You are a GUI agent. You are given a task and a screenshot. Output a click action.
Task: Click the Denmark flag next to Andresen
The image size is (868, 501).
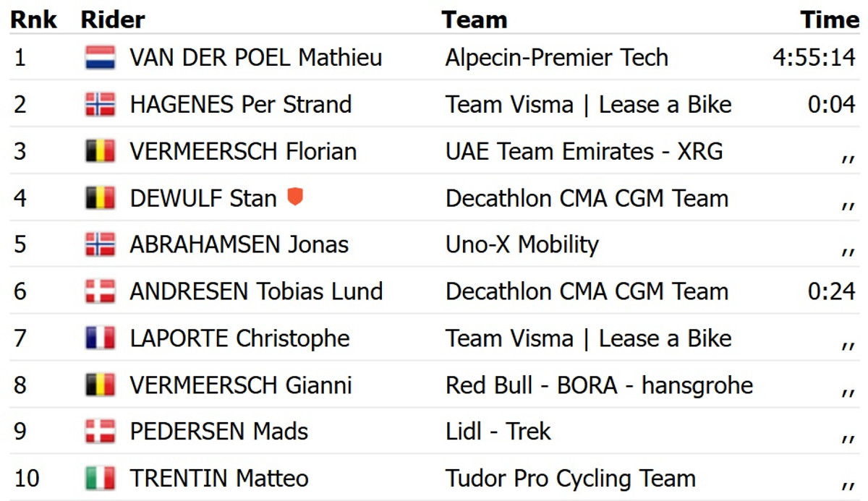(x=100, y=292)
